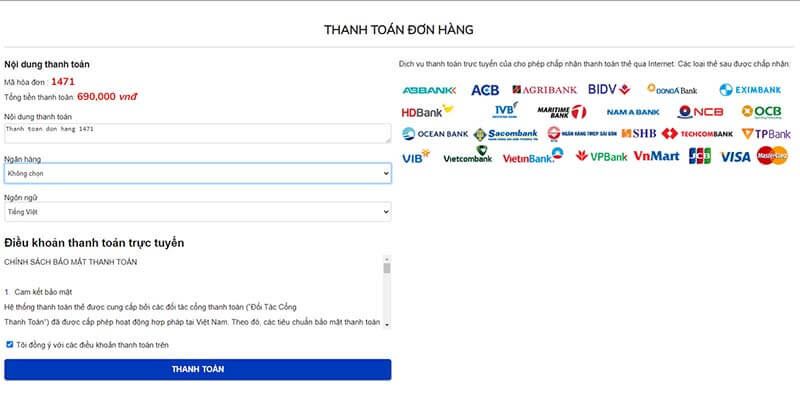Click the BIDV bank logo

tap(609, 89)
